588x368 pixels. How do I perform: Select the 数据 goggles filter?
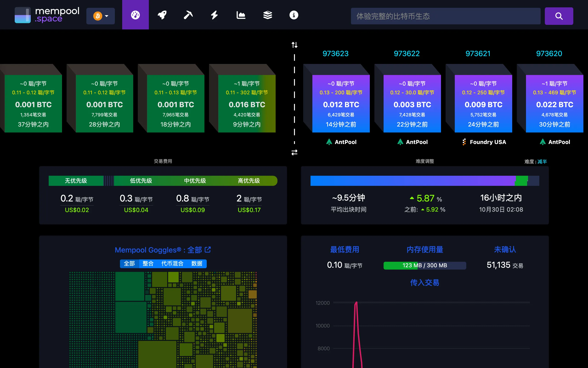point(197,264)
